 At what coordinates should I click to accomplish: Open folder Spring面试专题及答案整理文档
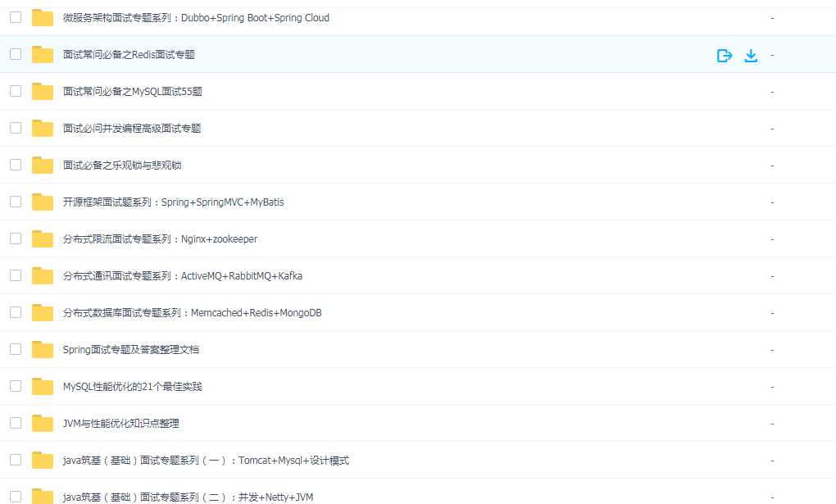[131, 349]
